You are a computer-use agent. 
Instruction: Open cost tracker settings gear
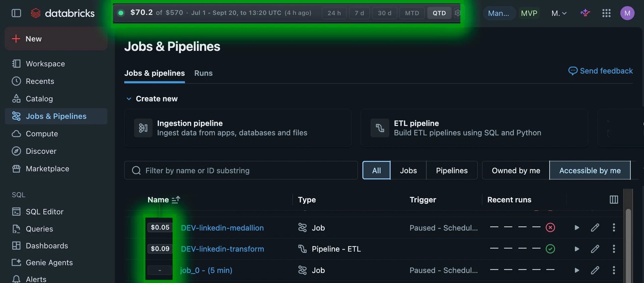tap(457, 13)
